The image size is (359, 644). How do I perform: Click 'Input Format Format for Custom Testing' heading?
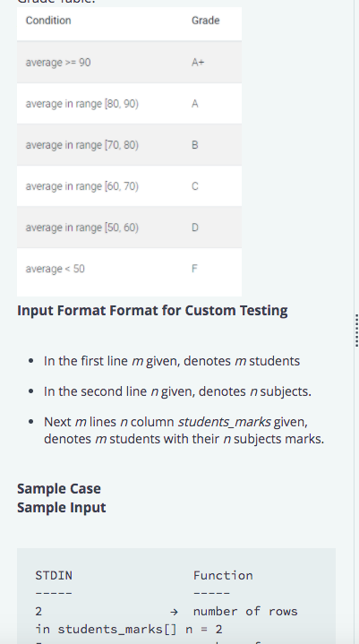click(x=152, y=311)
